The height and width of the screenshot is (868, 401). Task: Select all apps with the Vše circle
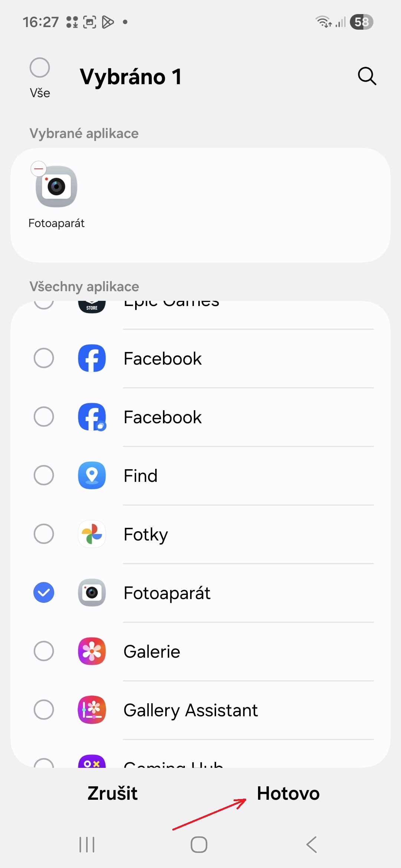tap(40, 68)
